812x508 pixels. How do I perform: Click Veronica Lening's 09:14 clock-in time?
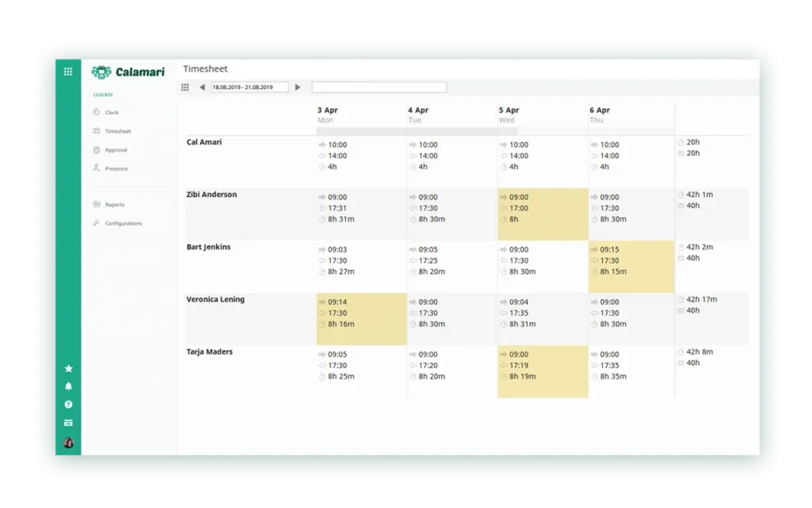[x=338, y=302]
